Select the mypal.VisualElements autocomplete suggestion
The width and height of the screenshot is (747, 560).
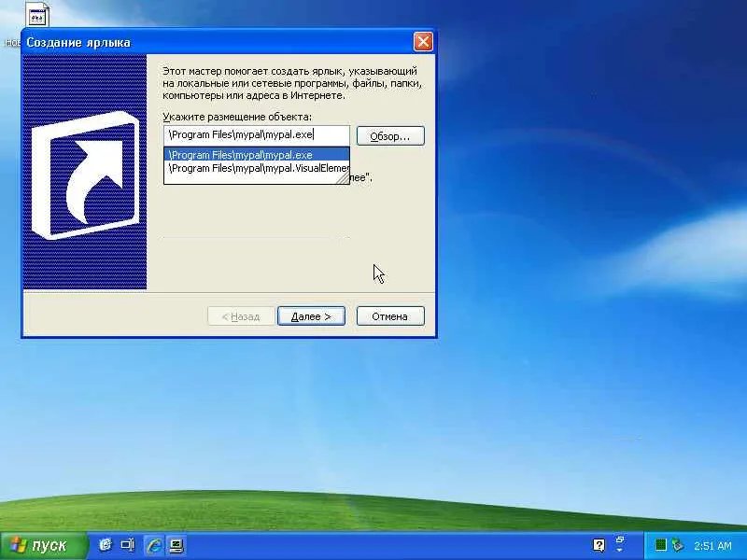point(257,168)
